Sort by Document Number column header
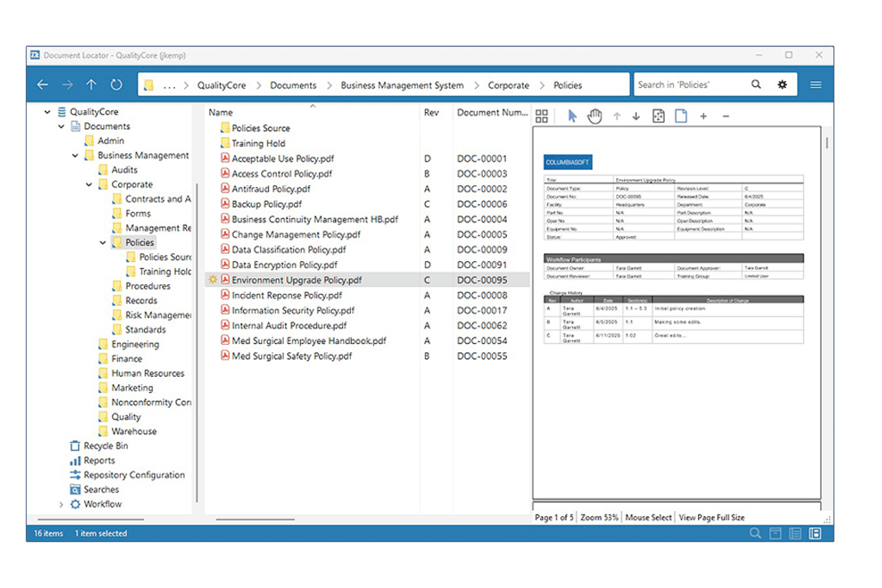 click(492, 113)
